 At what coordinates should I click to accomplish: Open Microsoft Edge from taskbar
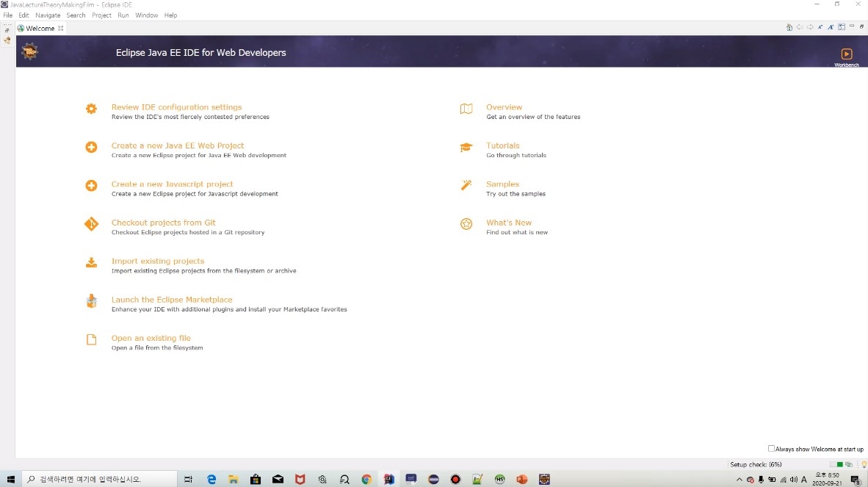coord(211,479)
